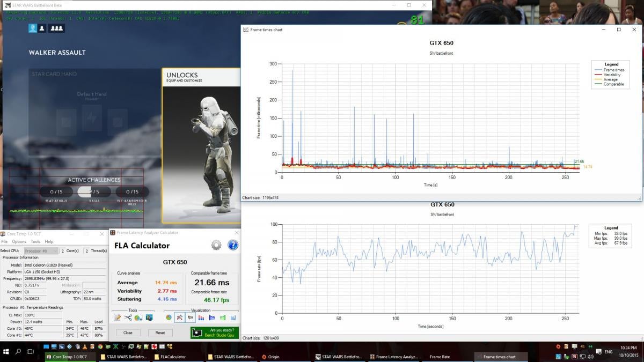This screenshot has width=644, height=362.
Task: Select the Battlefront single player icon
Action: point(42,28)
